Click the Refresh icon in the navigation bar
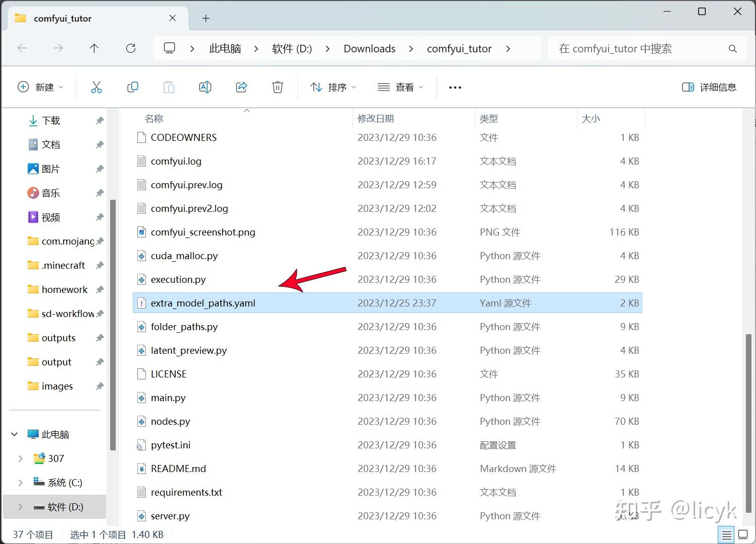The width and height of the screenshot is (756, 544). 131,48
